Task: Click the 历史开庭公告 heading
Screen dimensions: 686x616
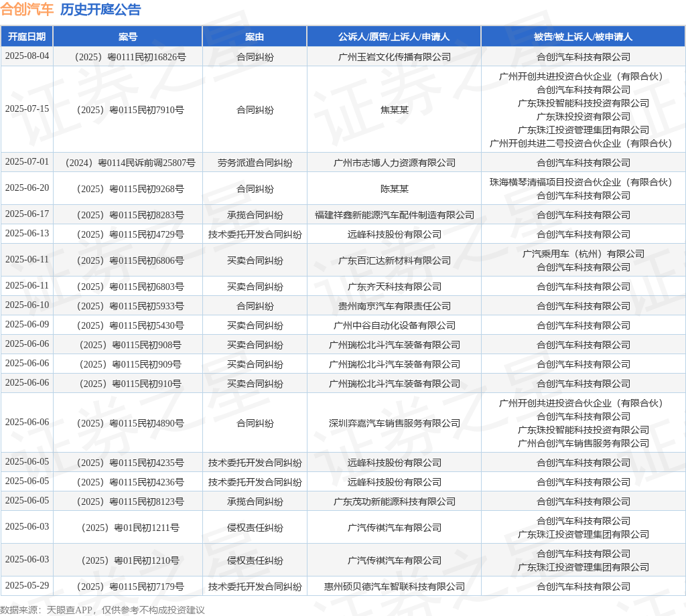Action: [x=100, y=9]
